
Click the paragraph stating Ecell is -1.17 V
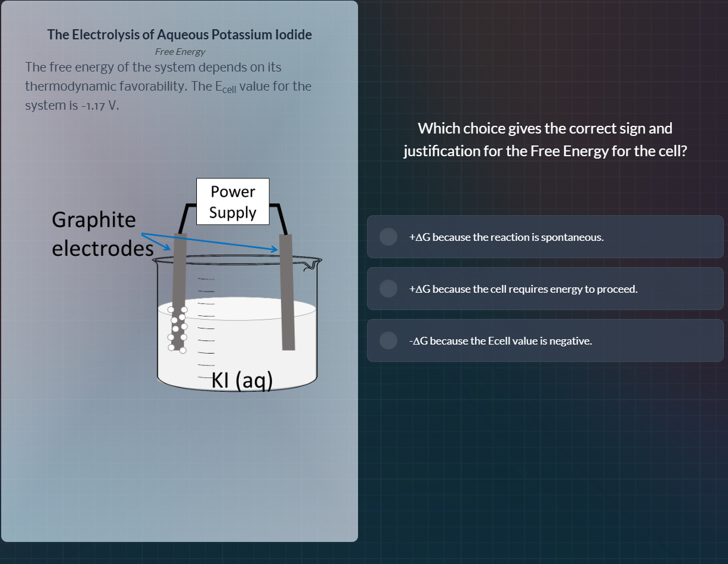point(168,86)
